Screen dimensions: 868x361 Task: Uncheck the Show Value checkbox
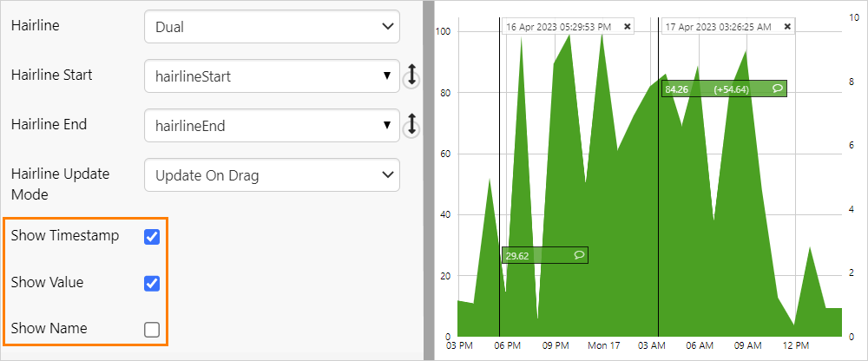point(152,284)
